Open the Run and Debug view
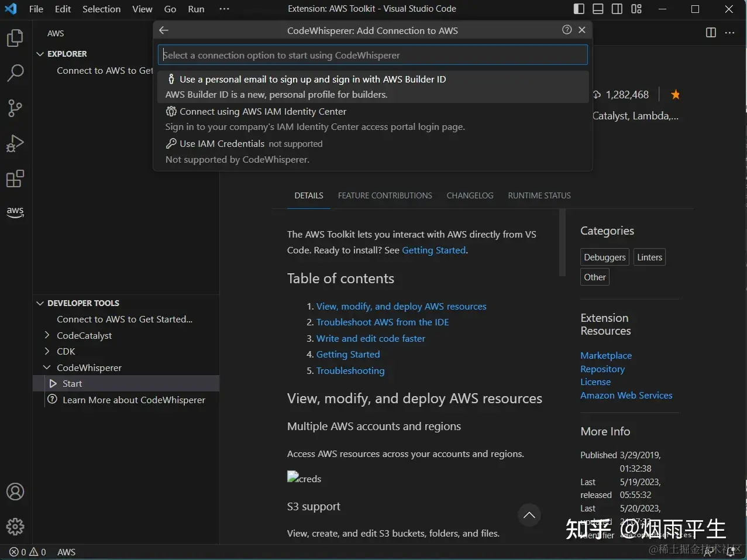This screenshot has height=560, width=747. pos(15,143)
